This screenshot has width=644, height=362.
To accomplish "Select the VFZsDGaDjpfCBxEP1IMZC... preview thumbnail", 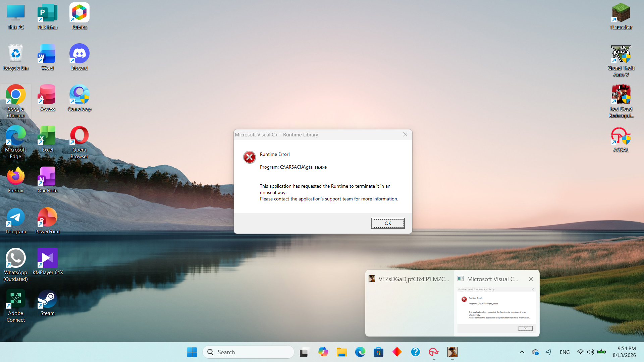I will point(410,303).
